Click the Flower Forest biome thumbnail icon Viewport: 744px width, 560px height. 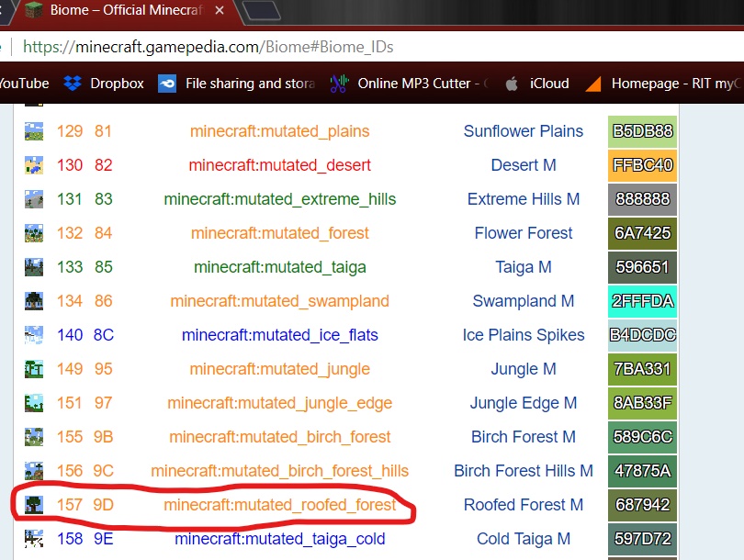[34, 233]
